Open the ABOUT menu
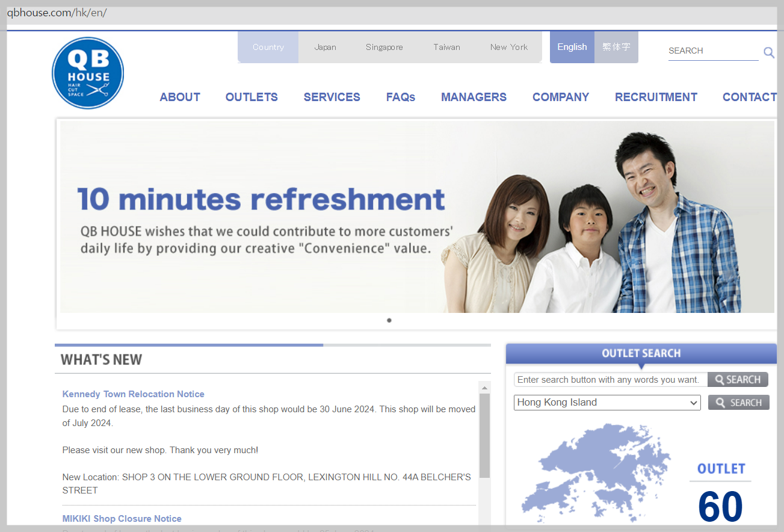This screenshot has height=532, width=784. pos(180,97)
